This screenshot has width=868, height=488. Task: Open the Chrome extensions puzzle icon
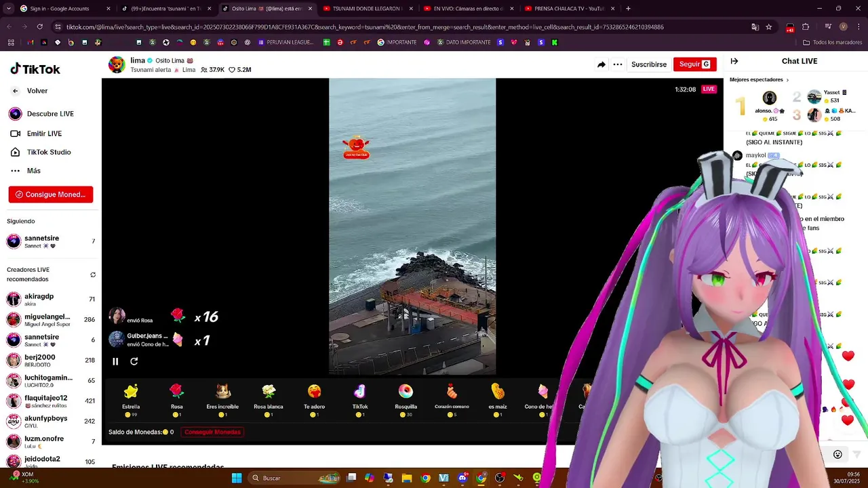(x=806, y=27)
